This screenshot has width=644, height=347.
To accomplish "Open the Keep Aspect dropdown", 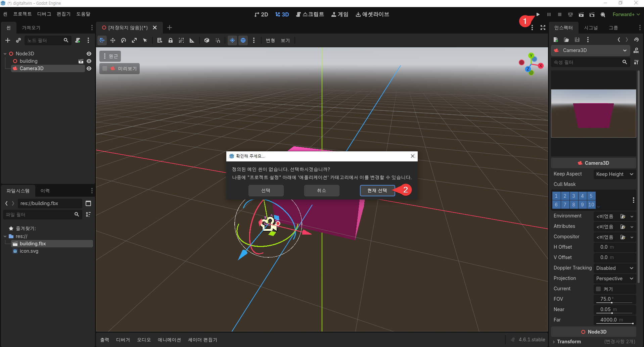I will click(x=614, y=174).
